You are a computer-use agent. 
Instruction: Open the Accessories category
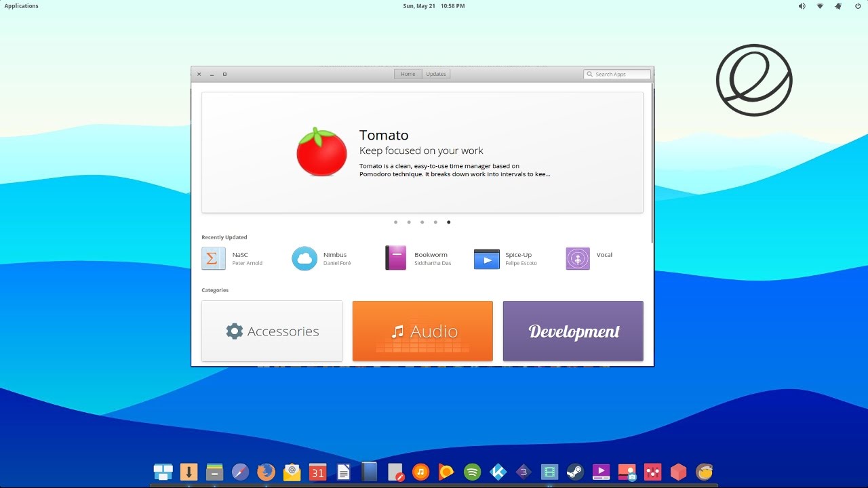(272, 331)
